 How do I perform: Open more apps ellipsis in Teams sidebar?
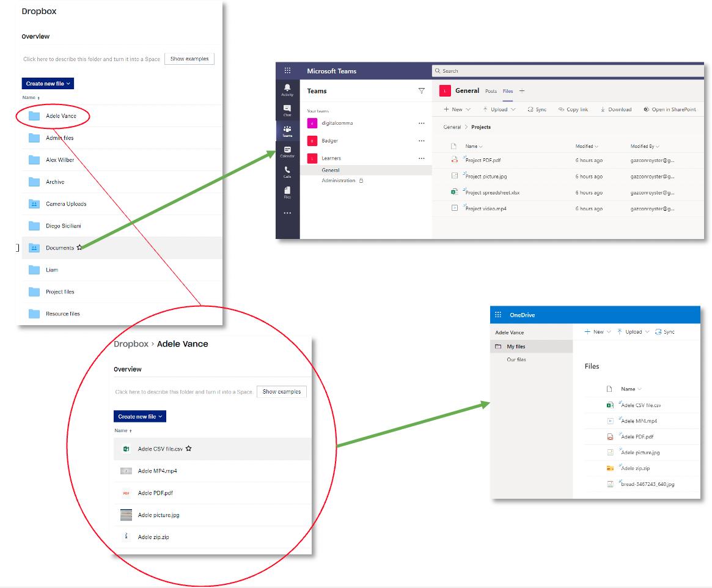click(x=287, y=213)
